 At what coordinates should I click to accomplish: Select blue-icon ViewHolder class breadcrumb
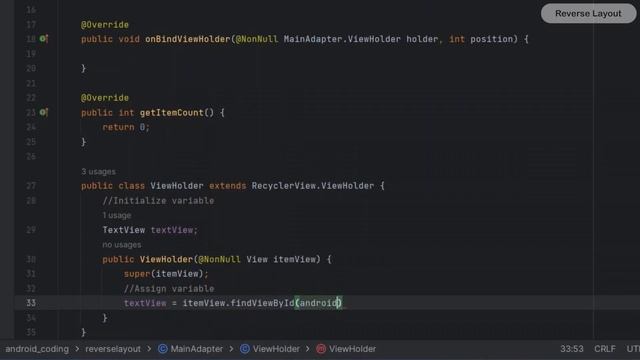coord(276,349)
